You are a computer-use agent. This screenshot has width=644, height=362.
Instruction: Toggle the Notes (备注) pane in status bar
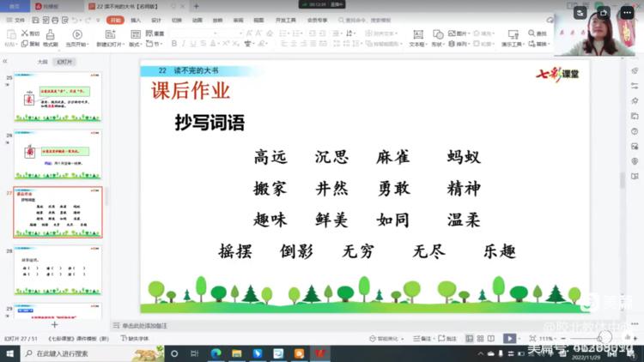(x=422, y=339)
